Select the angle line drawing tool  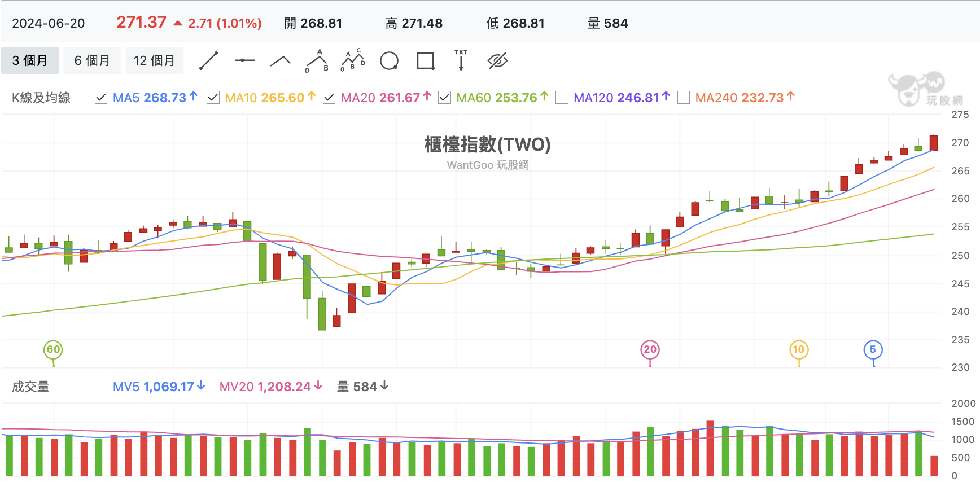click(281, 61)
